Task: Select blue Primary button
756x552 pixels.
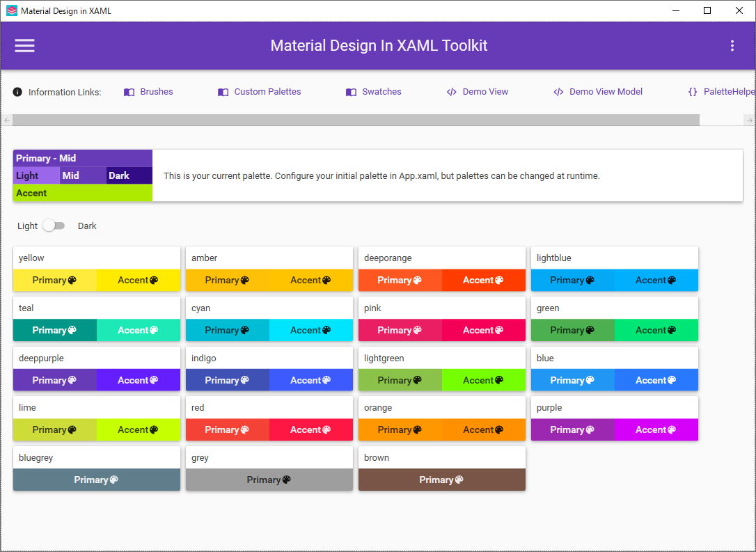Action: [x=573, y=380]
